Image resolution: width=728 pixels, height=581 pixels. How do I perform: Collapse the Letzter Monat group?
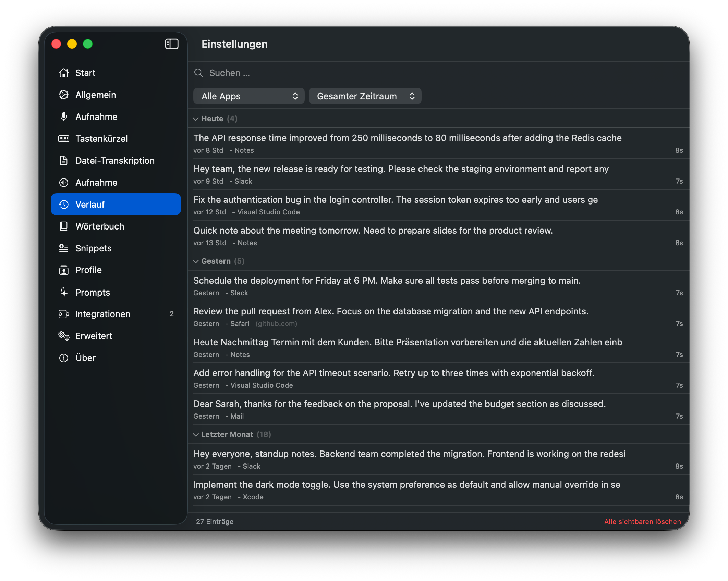[196, 435]
